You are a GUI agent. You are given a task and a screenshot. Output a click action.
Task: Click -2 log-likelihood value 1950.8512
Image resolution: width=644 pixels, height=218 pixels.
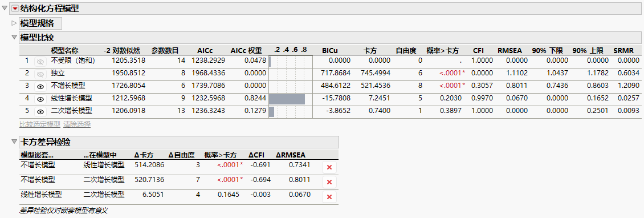pos(129,74)
